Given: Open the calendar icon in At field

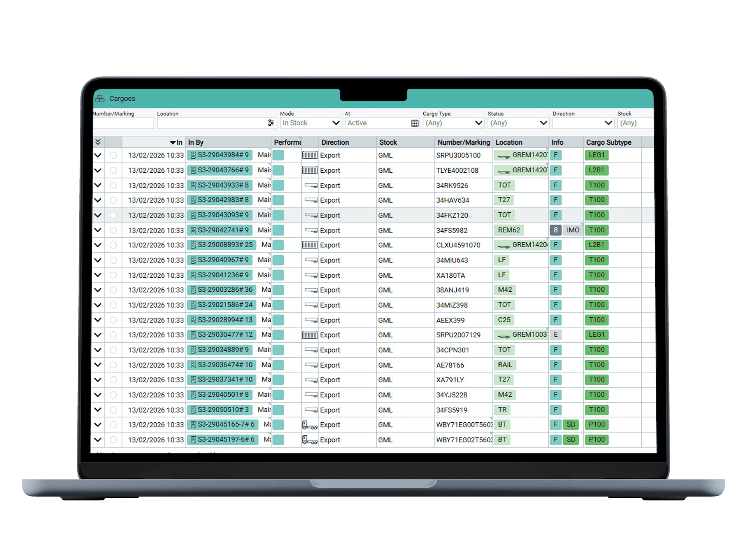Looking at the screenshot, I should coord(415,123).
